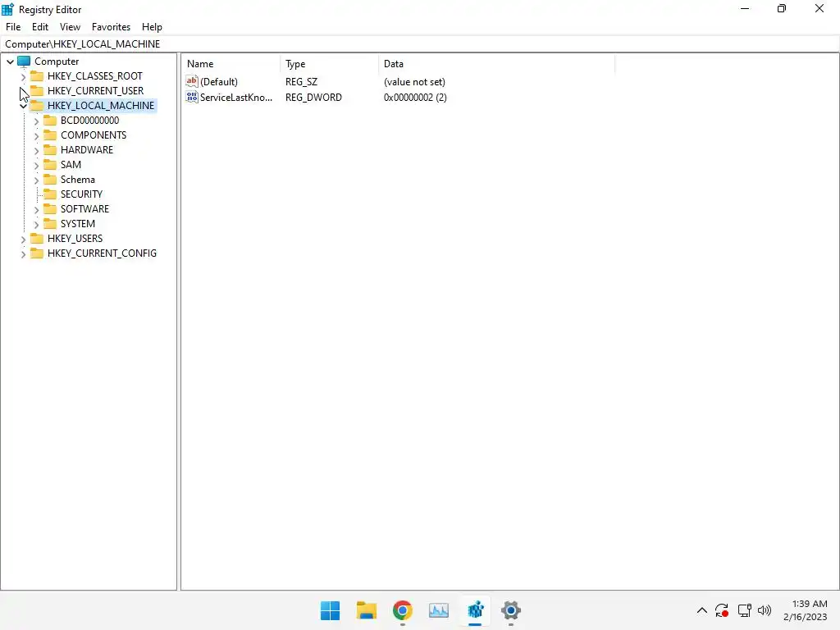Open the performance monitor taskbar app
The height and width of the screenshot is (630, 840).
click(x=439, y=610)
